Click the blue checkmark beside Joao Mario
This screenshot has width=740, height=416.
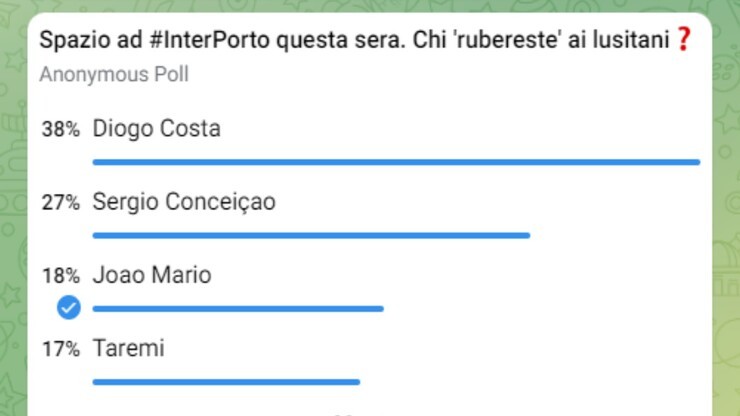[68, 309]
